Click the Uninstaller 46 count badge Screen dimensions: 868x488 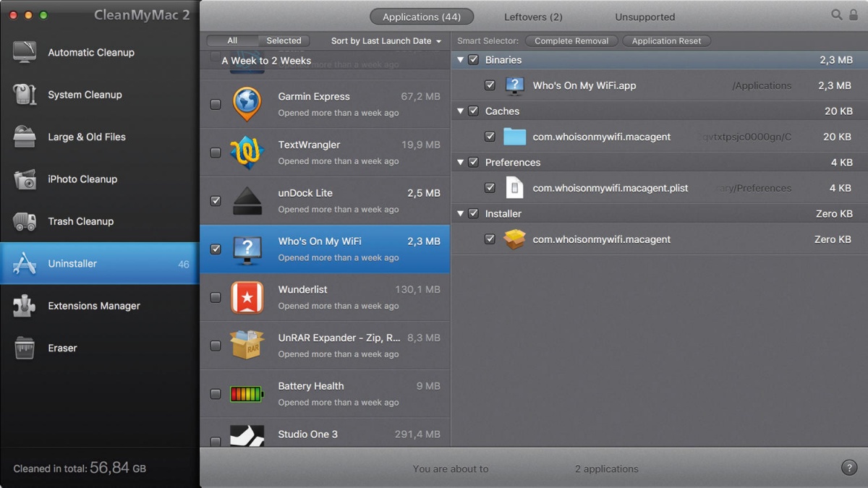click(x=184, y=264)
